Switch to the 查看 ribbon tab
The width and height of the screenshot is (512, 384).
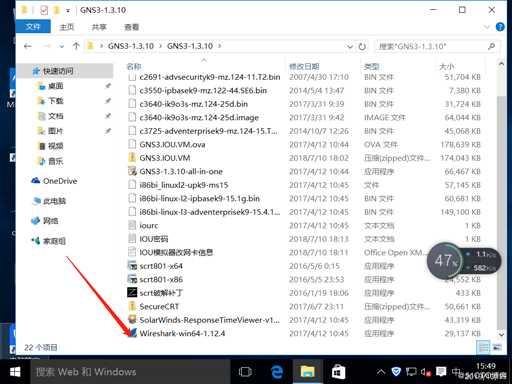point(131,27)
